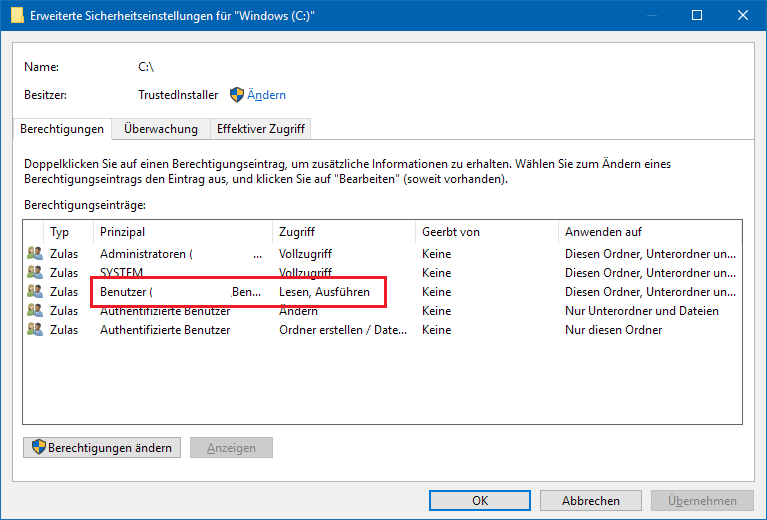Switch to the Überwachung tab

point(161,129)
